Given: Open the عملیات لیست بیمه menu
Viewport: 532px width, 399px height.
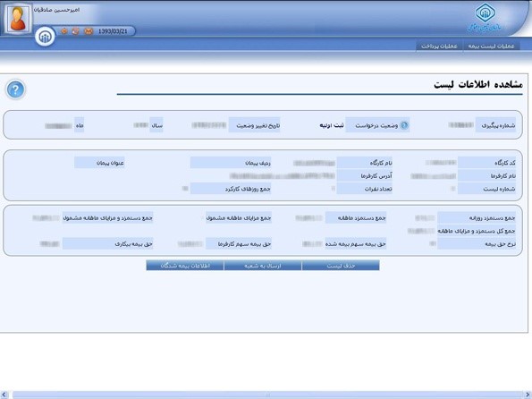Looking at the screenshot, I should click(x=491, y=46).
